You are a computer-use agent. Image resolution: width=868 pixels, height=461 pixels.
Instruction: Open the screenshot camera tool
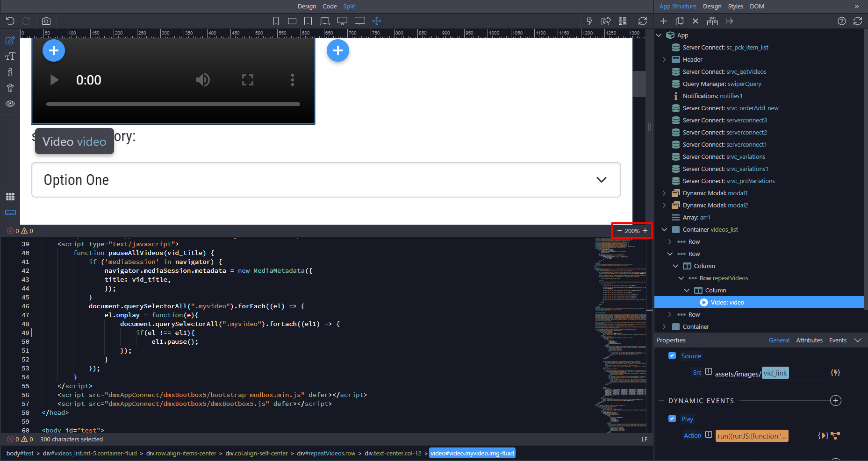tap(46, 21)
